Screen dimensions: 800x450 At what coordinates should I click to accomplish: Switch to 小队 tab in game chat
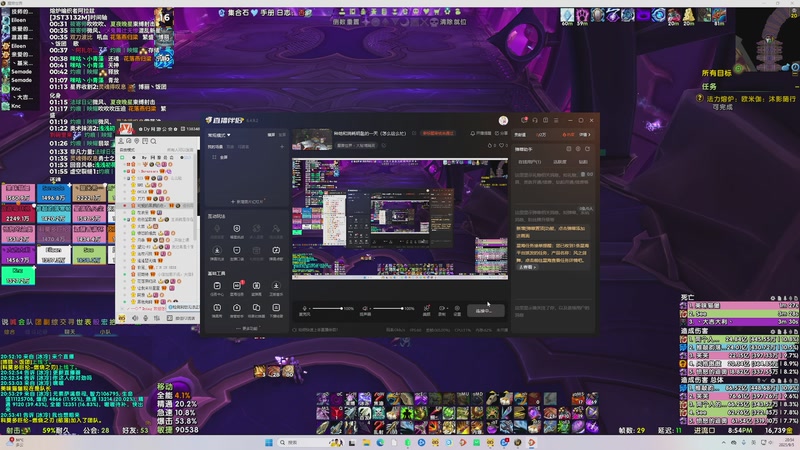point(105,332)
